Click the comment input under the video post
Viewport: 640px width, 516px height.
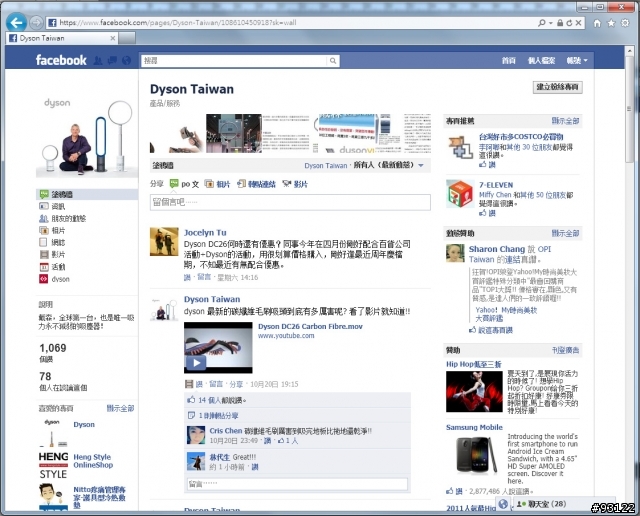[297, 484]
